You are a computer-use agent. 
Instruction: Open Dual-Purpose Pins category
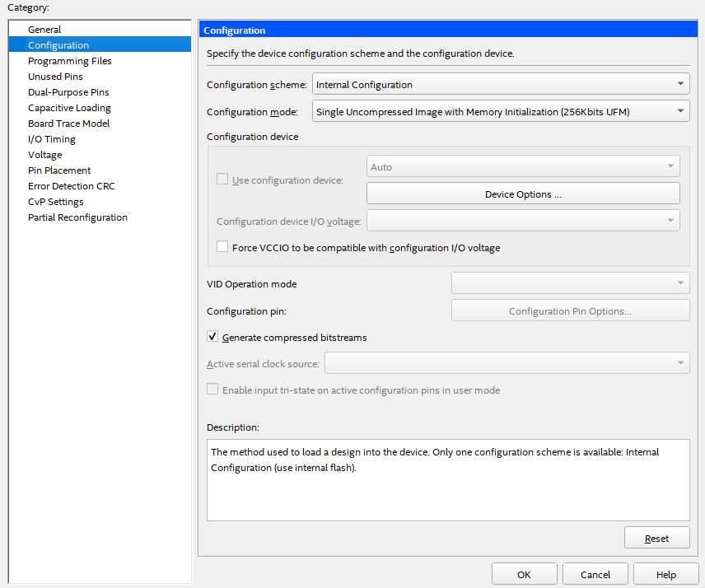pyautogui.click(x=68, y=92)
